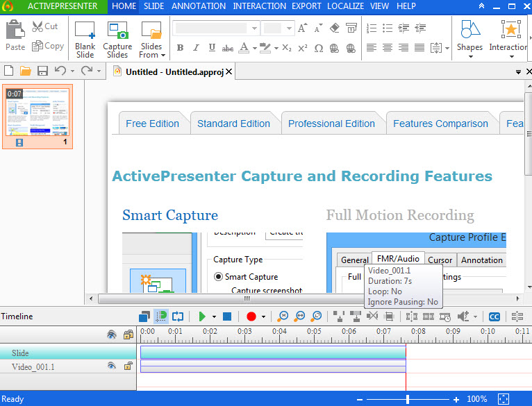The image size is (532, 406).
Task: Open a project with folder icon
Action: point(26,71)
